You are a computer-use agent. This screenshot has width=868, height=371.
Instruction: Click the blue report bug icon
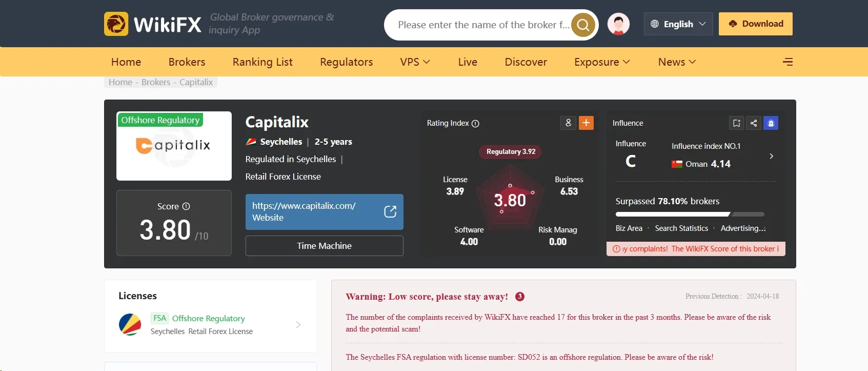771,123
